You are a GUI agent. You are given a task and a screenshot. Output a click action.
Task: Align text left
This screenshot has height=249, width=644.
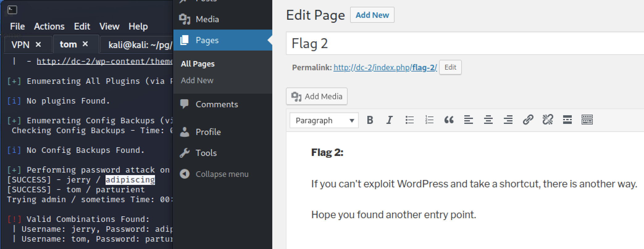click(x=469, y=120)
